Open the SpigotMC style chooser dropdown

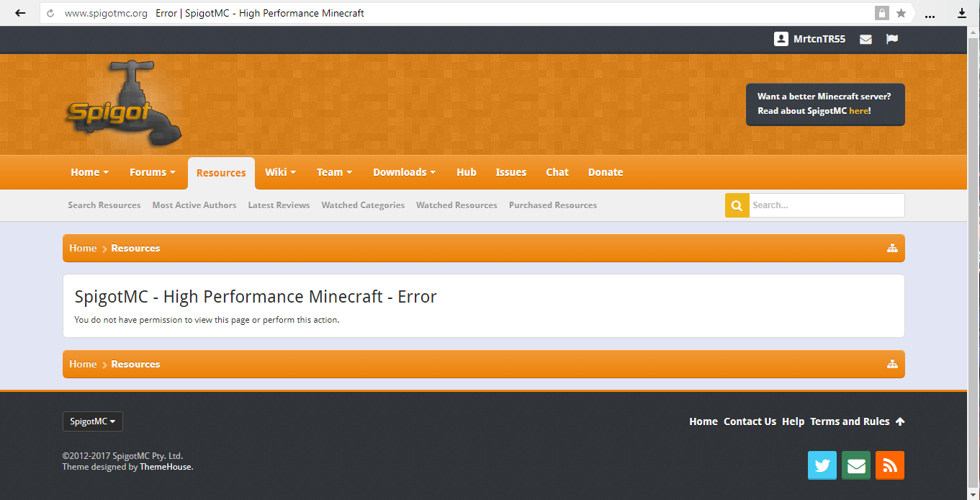coord(93,421)
